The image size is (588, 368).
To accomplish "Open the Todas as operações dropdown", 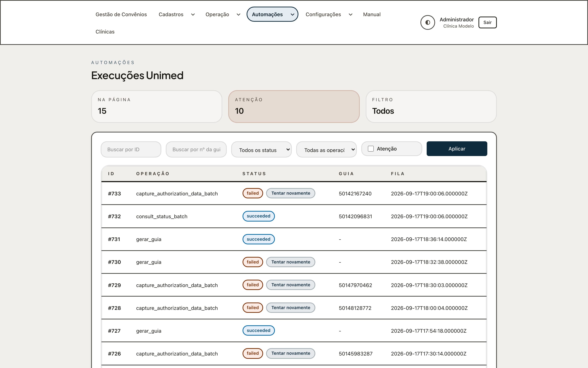I will (326, 149).
